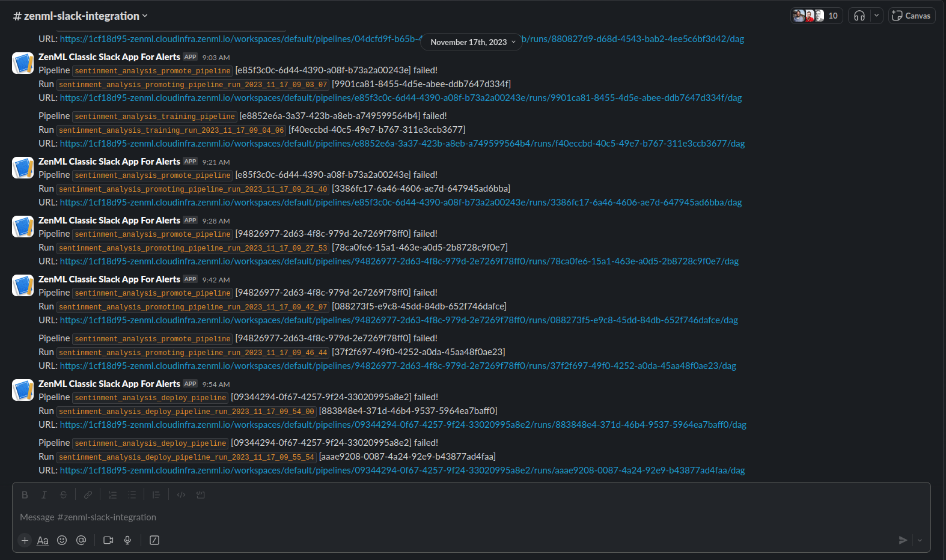Select run name deploy_pipeline_run_2023_11_17_09_55_54

[186, 457]
